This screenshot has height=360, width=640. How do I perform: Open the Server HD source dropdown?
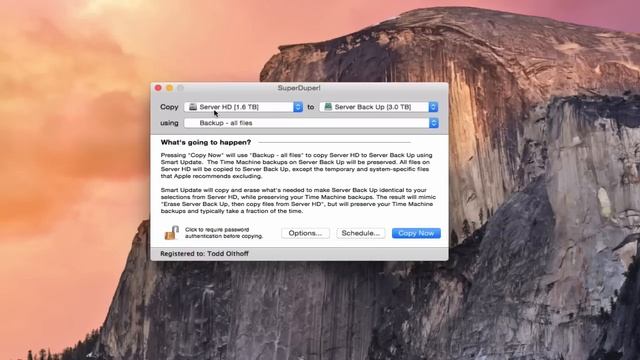click(243, 107)
